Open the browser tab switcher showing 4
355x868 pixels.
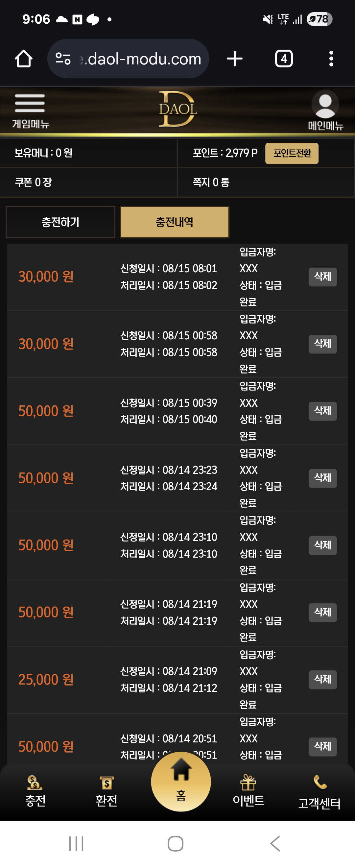click(x=284, y=59)
